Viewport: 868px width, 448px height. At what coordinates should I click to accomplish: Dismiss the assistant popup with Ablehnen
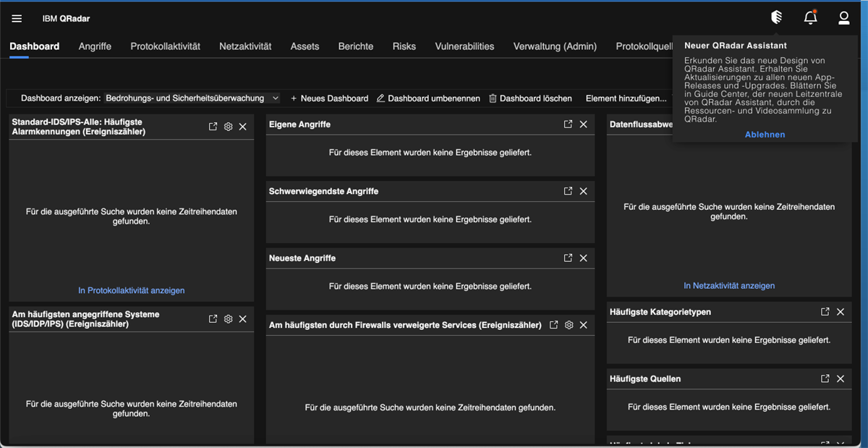pyautogui.click(x=765, y=135)
